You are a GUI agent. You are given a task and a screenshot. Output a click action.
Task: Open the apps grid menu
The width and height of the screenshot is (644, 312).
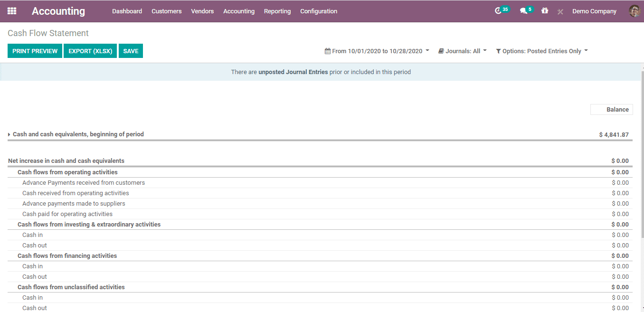[x=12, y=11]
